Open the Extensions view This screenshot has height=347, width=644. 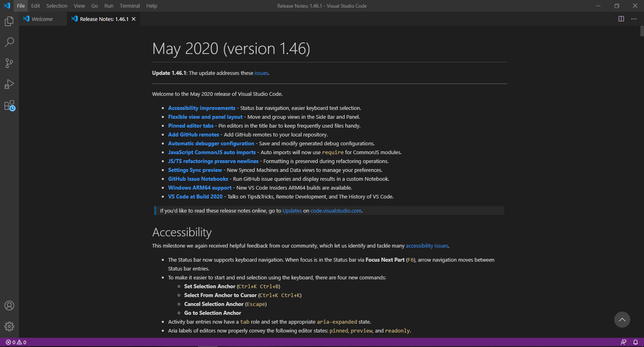[9, 106]
